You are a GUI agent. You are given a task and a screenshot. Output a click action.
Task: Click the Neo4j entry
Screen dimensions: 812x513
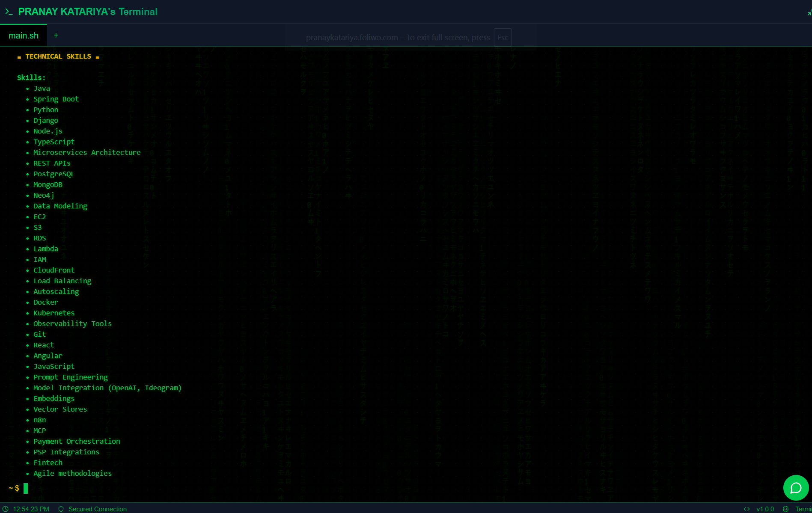44,195
